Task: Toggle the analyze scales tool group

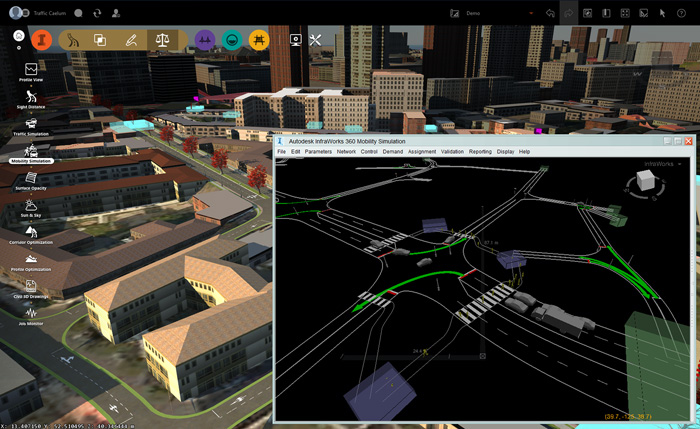Action: pos(159,40)
